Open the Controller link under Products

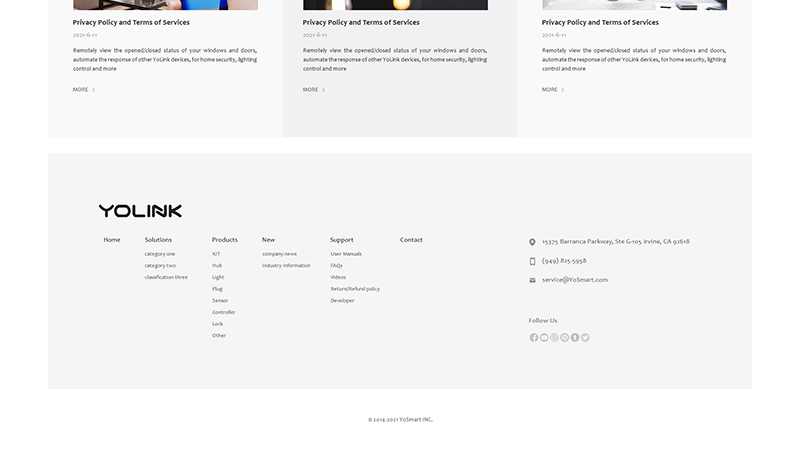[223, 312]
